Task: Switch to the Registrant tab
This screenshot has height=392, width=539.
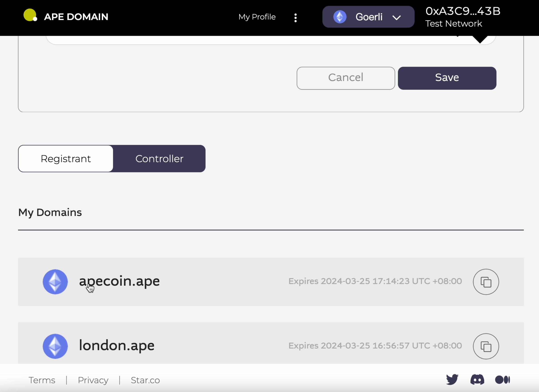Action: pyautogui.click(x=65, y=158)
